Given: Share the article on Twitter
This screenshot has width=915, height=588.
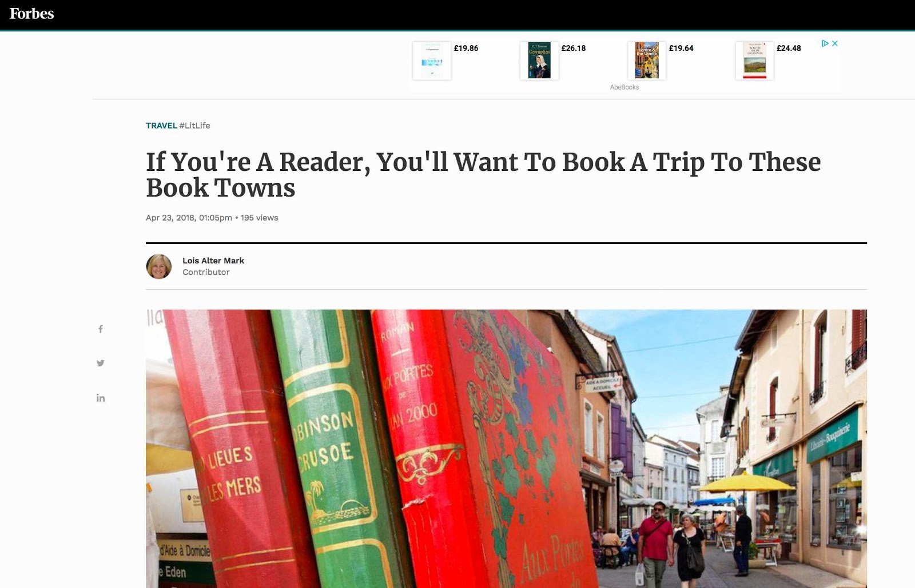Looking at the screenshot, I should 101,363.
